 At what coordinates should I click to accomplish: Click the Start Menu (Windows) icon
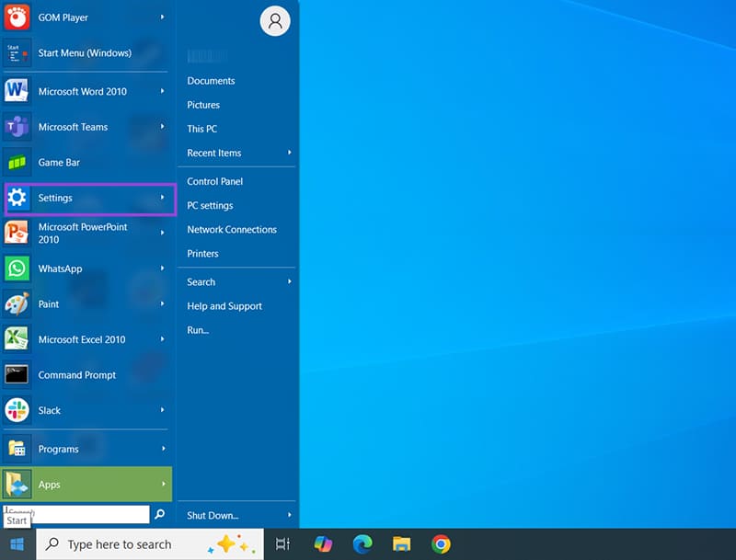[x=17, y=52]
